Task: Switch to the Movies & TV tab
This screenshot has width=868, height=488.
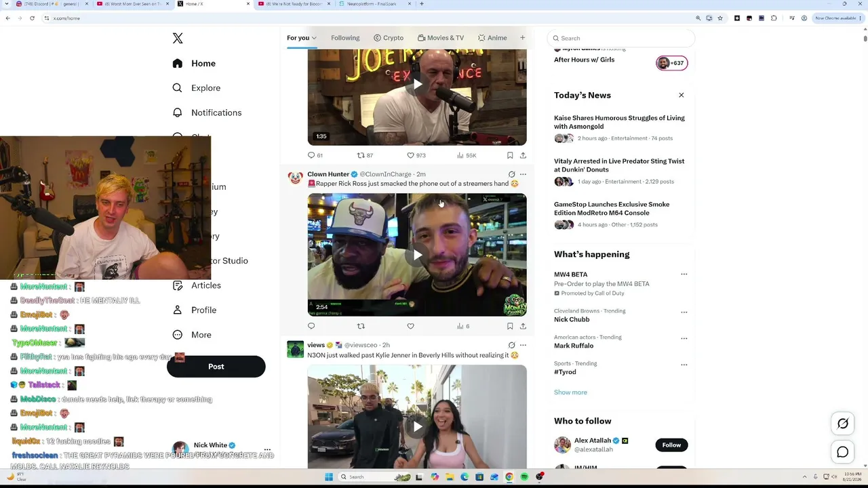Action: tap(441, 38)
